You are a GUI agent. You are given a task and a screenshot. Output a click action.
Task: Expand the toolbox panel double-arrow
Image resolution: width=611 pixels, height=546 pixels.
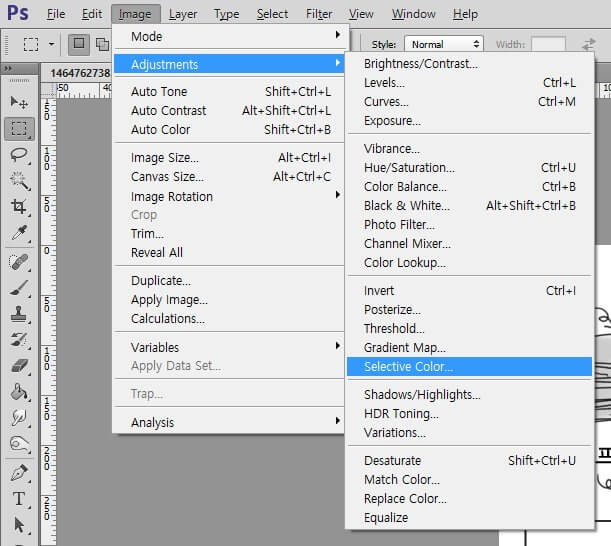(x=7, y=69)
